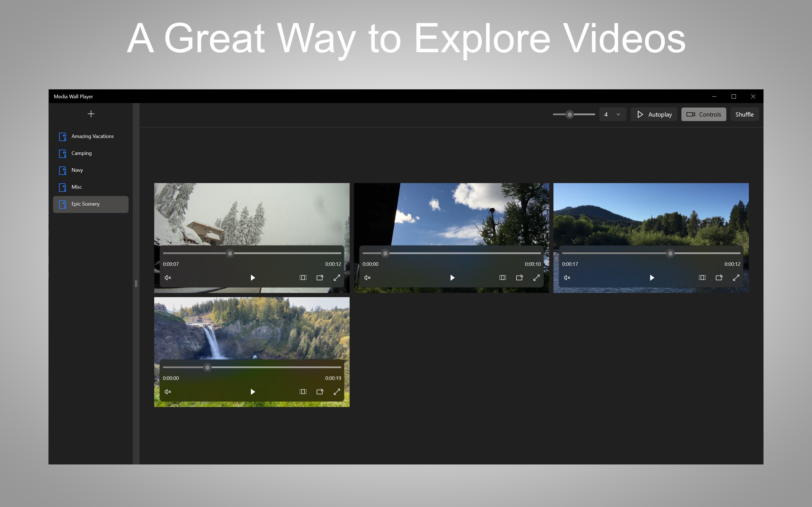Unmute the blue sky video
Image resolution: width=812 pixels, height=507 pixels.
(x=367, y=278)
